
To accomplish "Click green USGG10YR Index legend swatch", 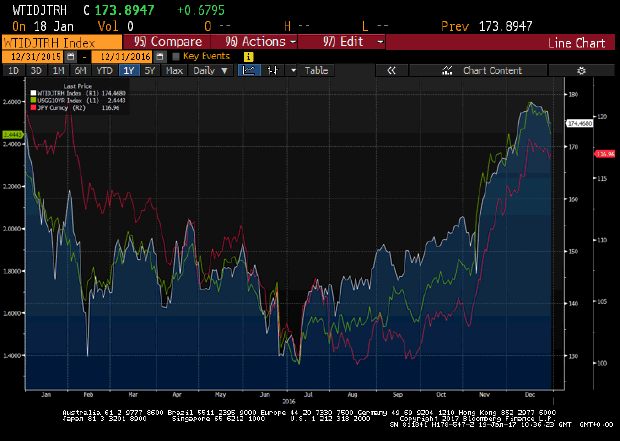I will pos(33,100).
